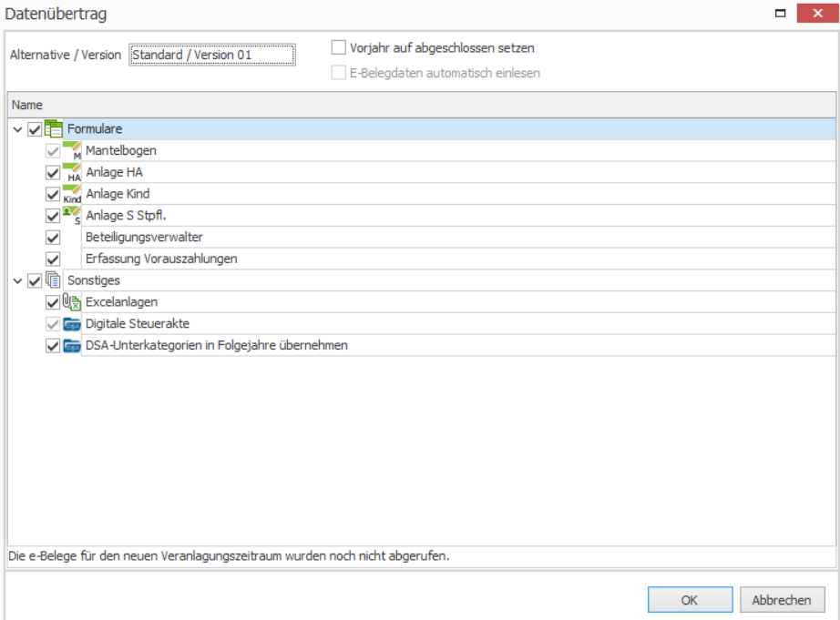
Task: Collapse the Sonstiges tree group
Action: [17, 280]
